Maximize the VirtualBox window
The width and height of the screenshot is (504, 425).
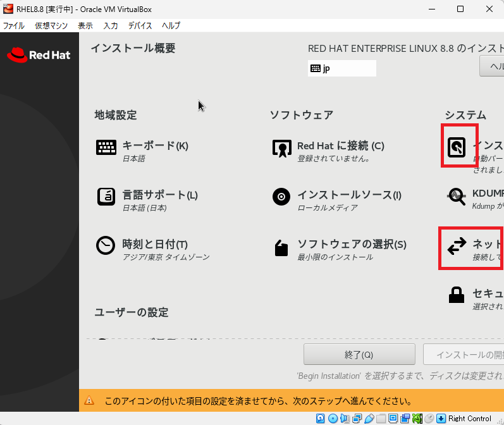pos(460,9)
